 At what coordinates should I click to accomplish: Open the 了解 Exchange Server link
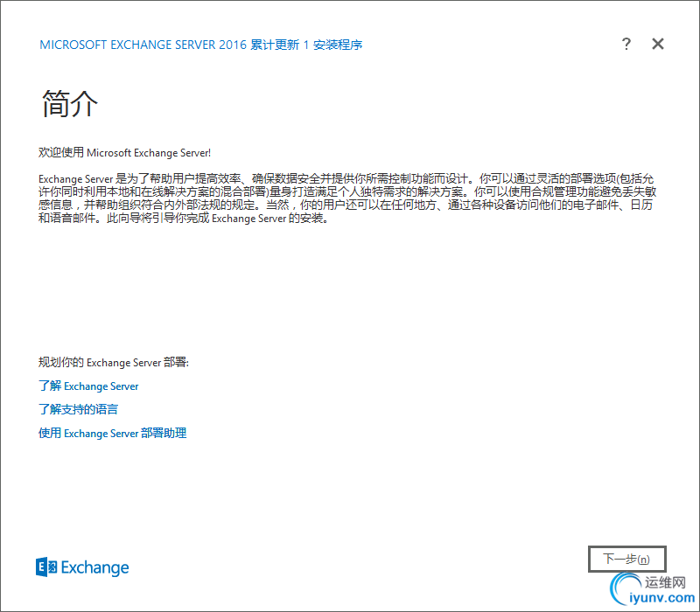pos(88,386)
